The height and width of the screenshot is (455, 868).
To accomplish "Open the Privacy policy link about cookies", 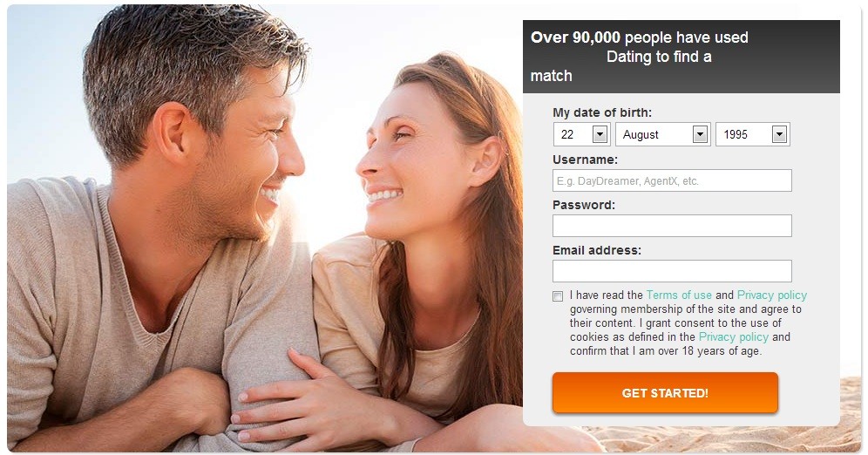I will point(734,337).
